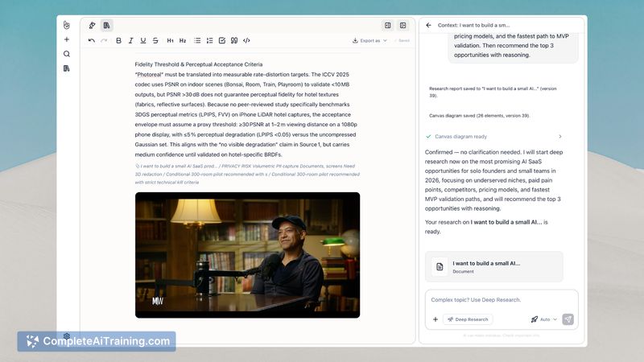Insert a numbered list
644x362 pixels.
[210, 41]
